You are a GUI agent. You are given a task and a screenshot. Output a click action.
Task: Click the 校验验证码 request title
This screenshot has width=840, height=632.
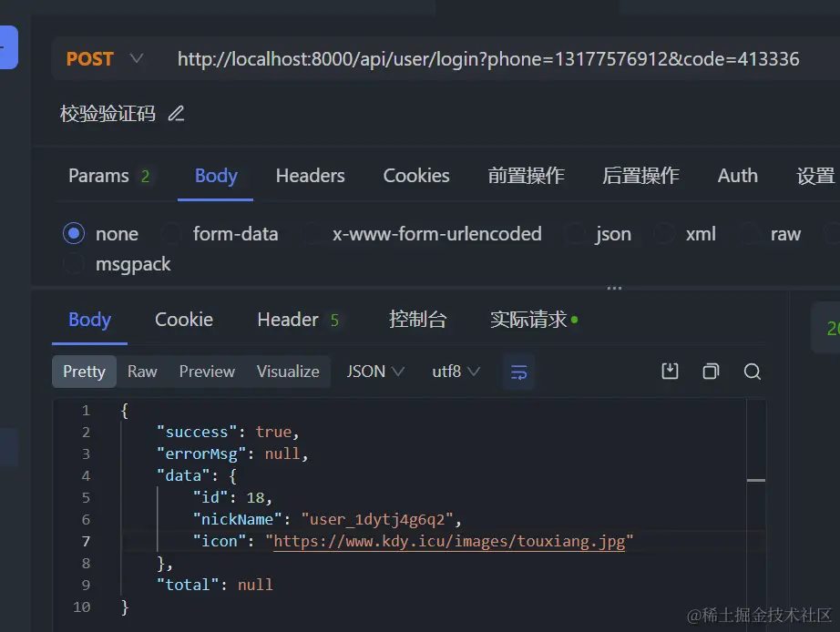point(108,114)
